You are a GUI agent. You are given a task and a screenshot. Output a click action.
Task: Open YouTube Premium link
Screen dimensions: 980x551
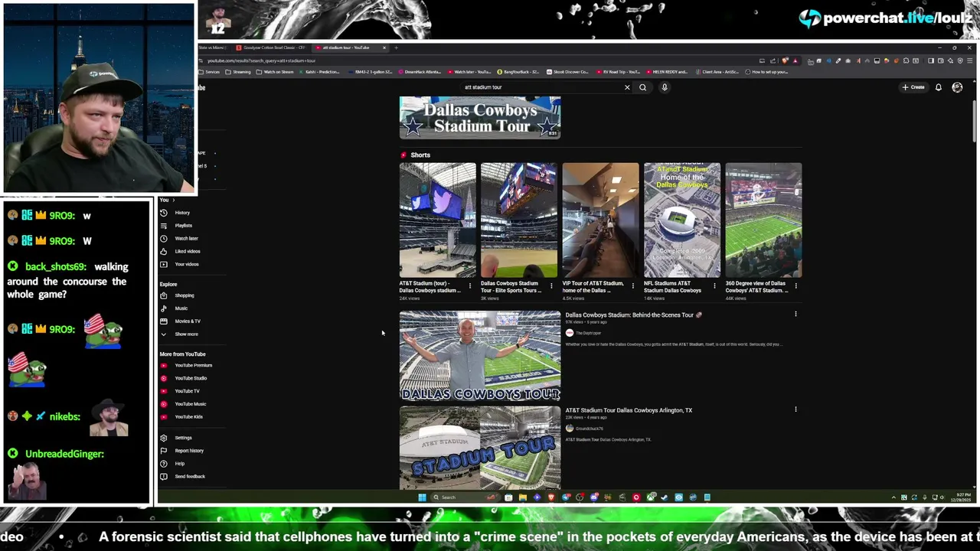(x=186, y=366)
